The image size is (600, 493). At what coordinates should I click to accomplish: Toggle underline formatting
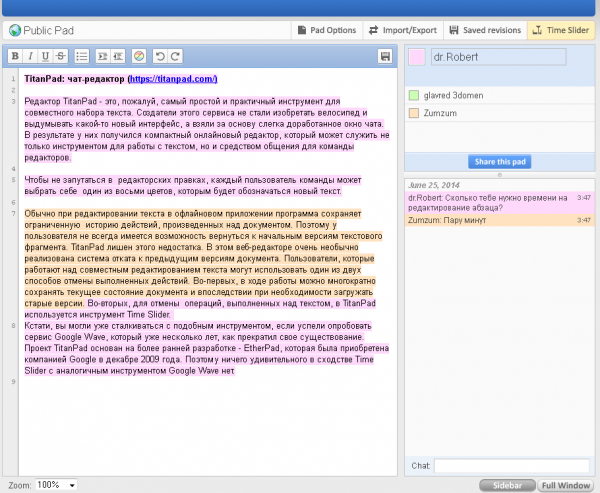coord(47,55)
